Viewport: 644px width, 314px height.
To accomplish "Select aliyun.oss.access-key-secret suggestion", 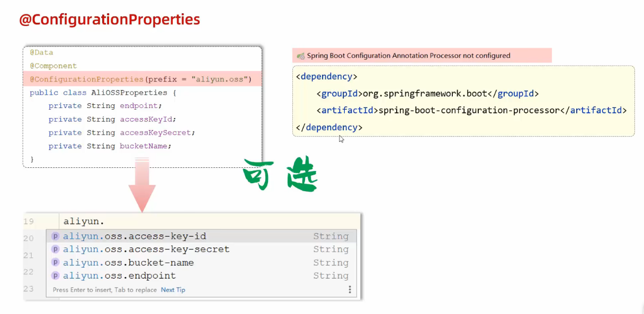I will [x=146, y=249].
